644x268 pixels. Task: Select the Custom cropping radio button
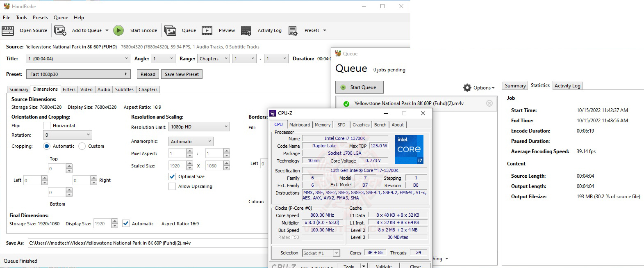pos(82,146)
